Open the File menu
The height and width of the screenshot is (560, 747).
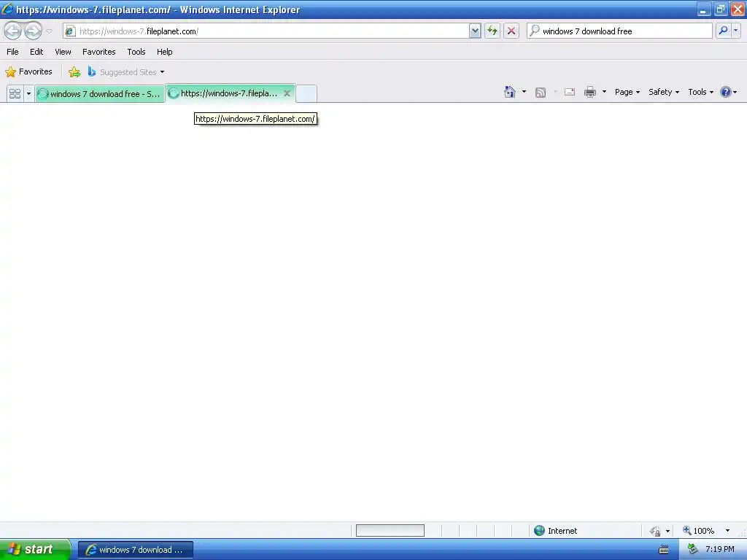(12, 52)
